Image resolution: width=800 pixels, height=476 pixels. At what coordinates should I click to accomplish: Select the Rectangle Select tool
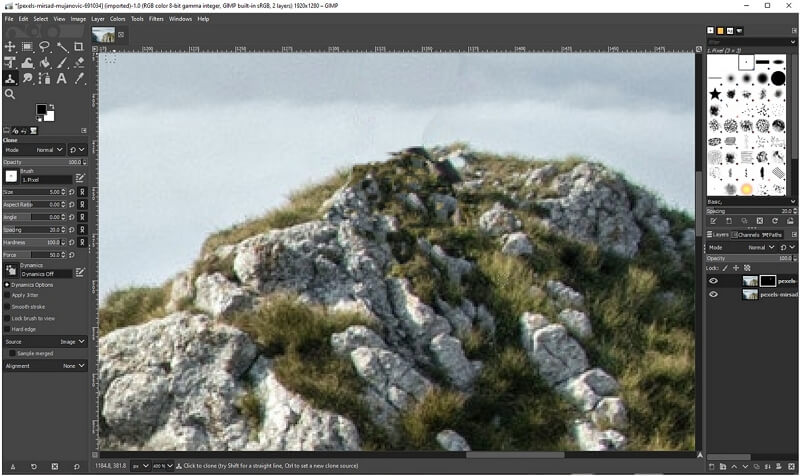click(28, 47)
